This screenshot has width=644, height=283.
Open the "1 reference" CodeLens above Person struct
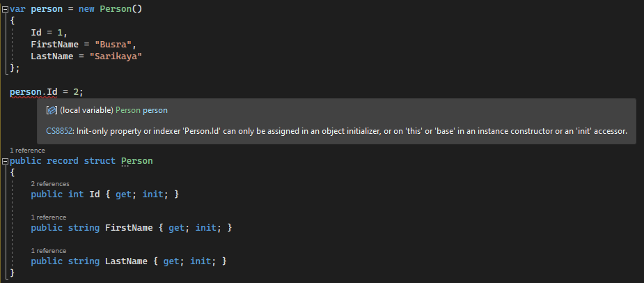pyautogui.click(x=28, y=150)
